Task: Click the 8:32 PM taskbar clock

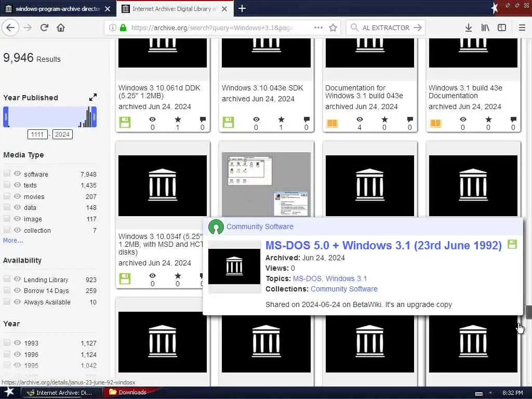Action: pos(512,393)
